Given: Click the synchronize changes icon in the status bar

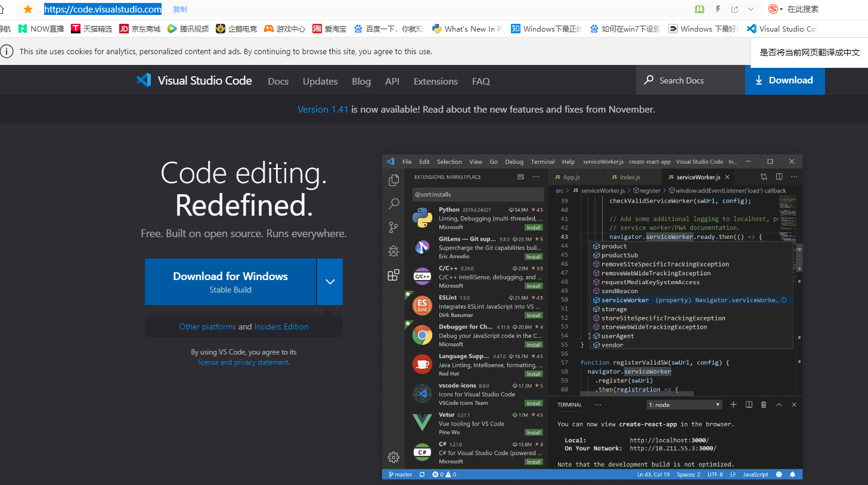Looking at the screenshot, I should click(422, 474).
